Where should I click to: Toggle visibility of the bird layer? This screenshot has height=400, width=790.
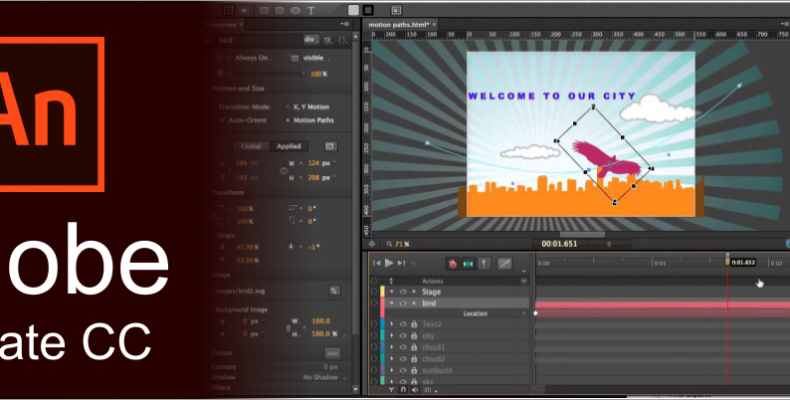(x=403, y=303)
